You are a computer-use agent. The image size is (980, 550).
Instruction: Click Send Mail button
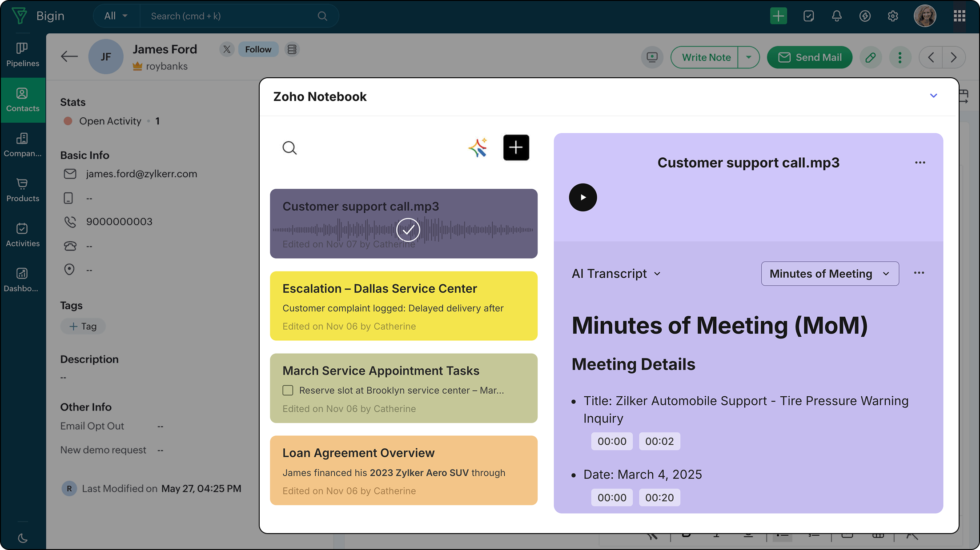pyautogui.click(x=810, y=57)
